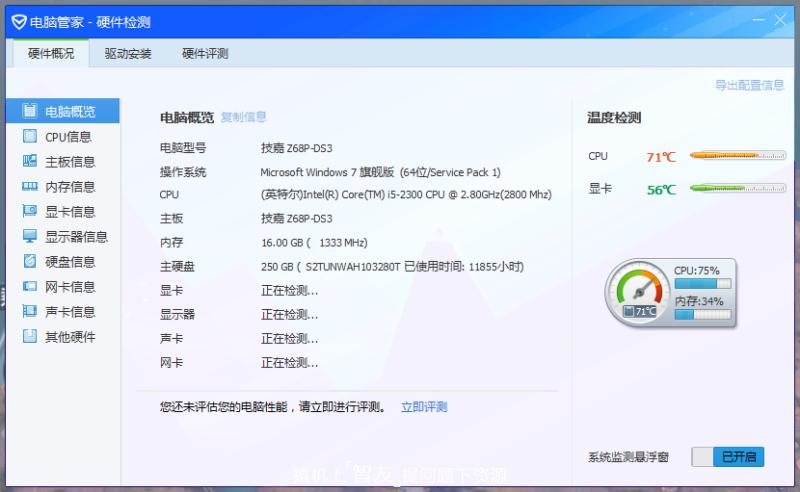Open the 声卡信息 sound card icon
The image size is (800, 492).
[30, 311]
